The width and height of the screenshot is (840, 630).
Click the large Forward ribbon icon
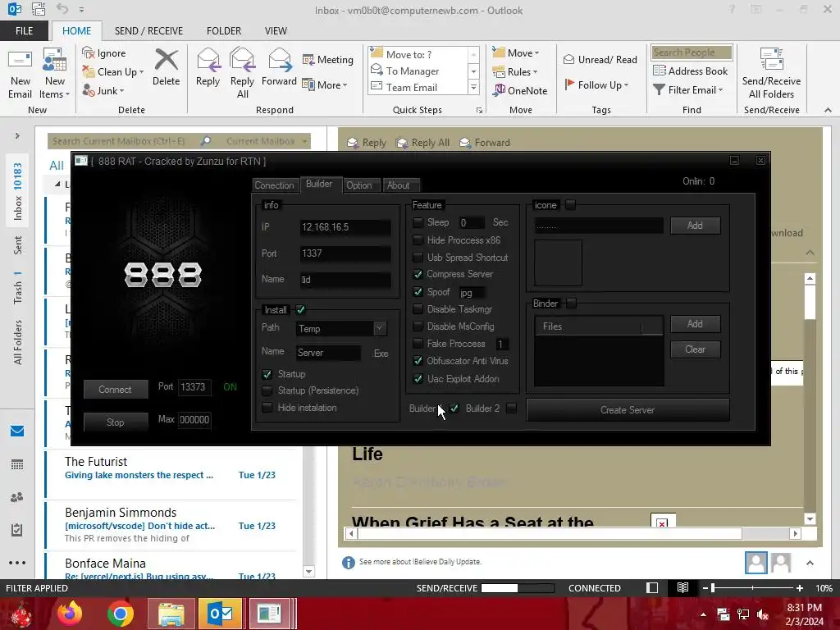pyautogui.click(x=279, y=60)
